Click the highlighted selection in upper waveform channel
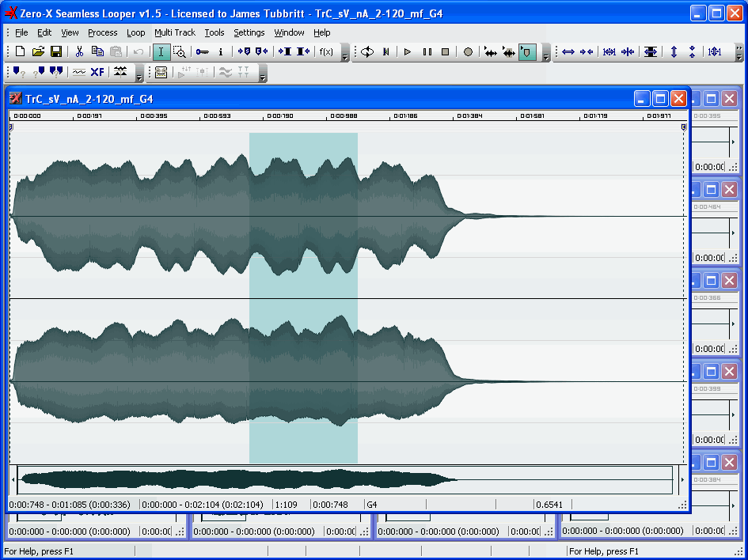This screenshot has height=560, width=748. (x=303, y=215)
